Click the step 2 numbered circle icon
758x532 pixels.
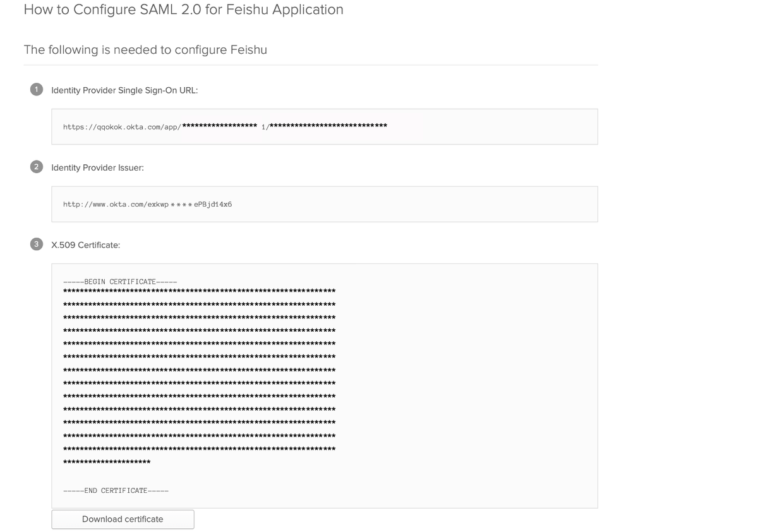pos(36,167)
